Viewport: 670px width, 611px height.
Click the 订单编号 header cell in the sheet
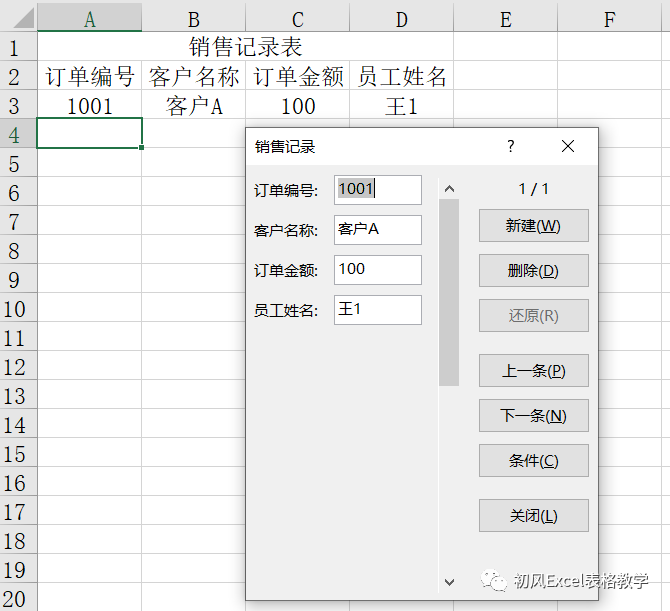coord(90,76)
